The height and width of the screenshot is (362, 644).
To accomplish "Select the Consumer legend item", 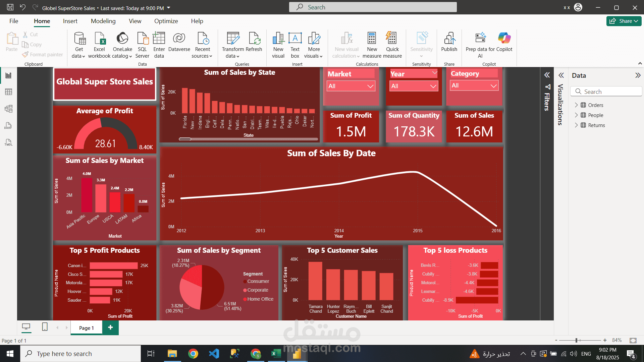I will pyautogui.click(x=256, y=281).
